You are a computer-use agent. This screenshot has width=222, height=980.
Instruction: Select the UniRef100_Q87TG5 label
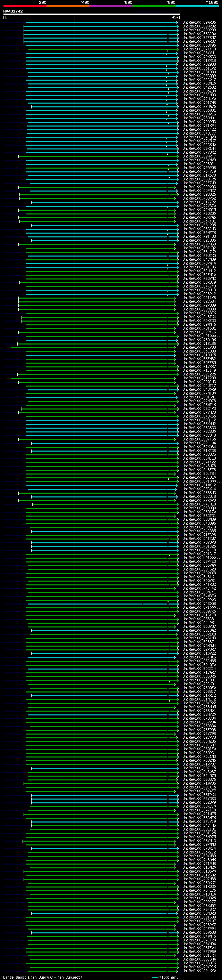[199, 439]
